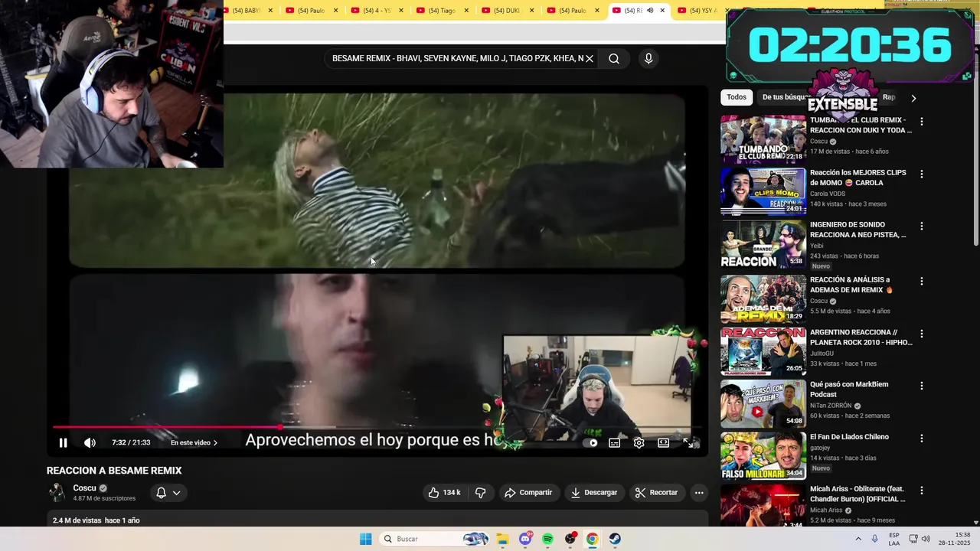Expand the 'En este video' chapters chevron

pos(214,442)
